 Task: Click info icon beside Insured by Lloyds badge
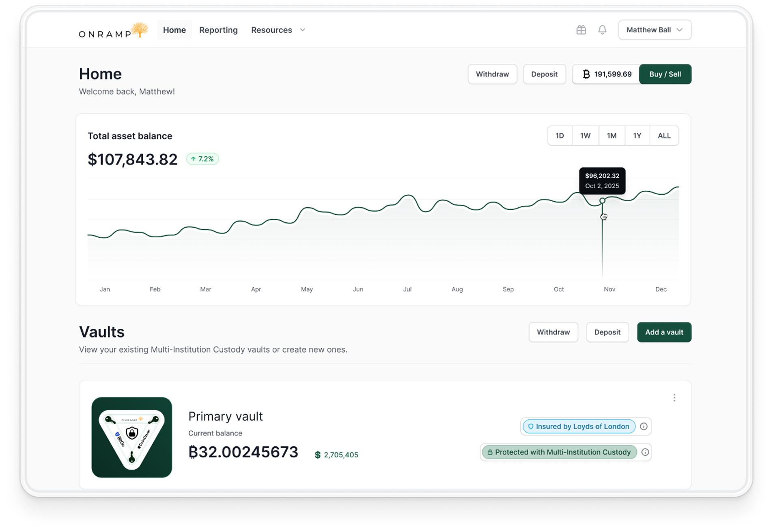point(644,426)
